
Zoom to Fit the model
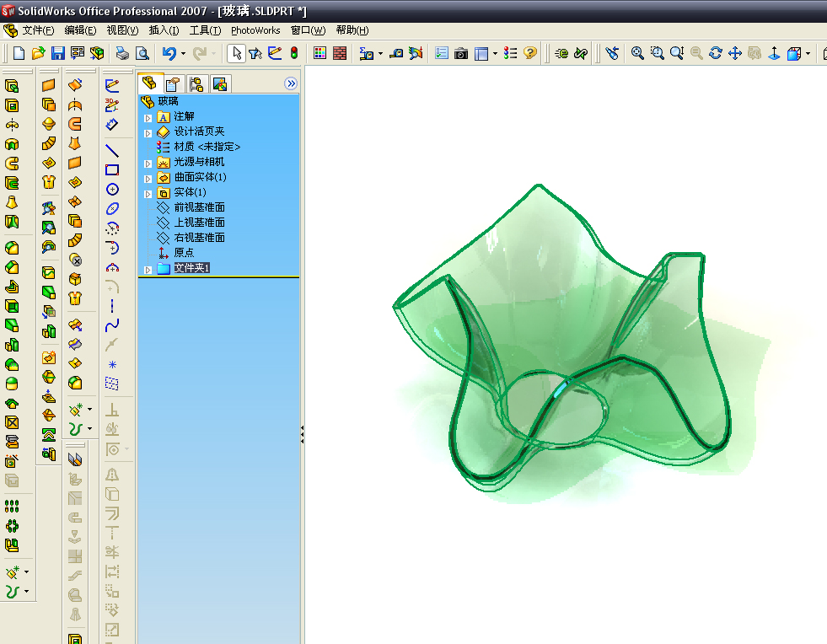pos(637,53)
